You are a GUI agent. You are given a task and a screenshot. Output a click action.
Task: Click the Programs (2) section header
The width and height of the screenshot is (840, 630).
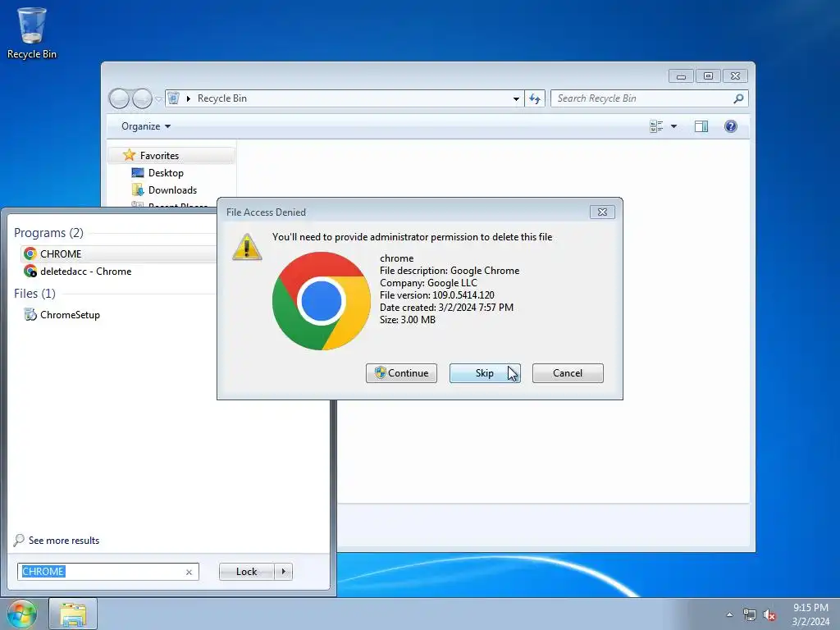coord(48,232)
